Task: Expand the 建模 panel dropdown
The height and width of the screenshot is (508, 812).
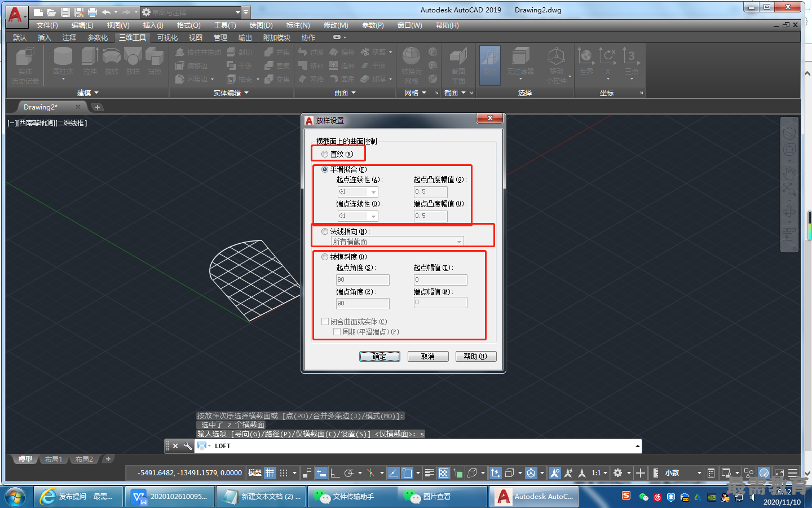Action: click(x=88, y=93)
